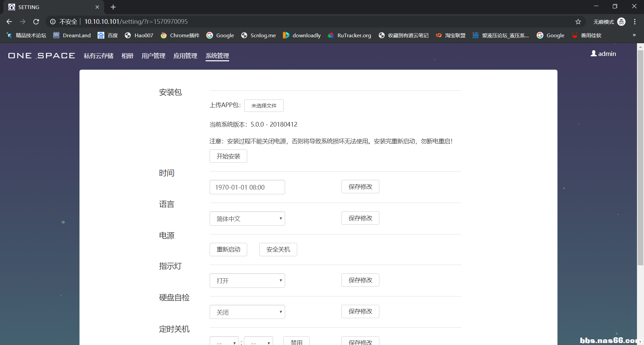Open the 定时关机 hour dropdown

224,341
